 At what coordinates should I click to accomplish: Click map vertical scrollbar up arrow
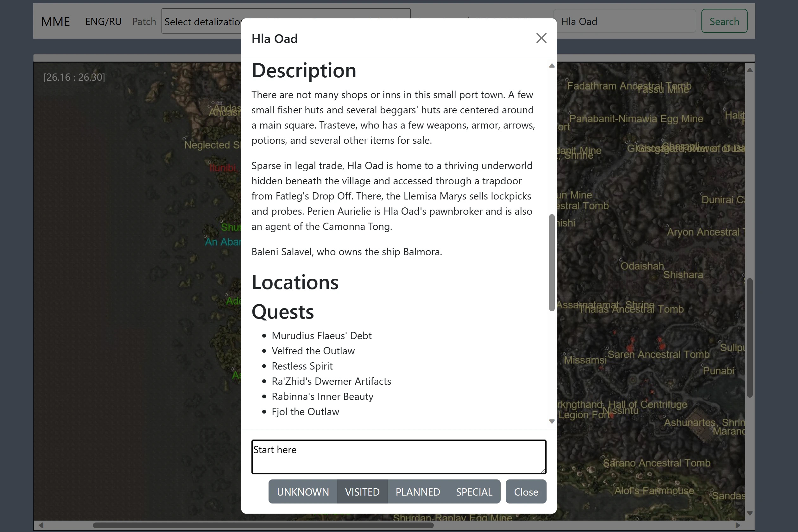[750, 70]
